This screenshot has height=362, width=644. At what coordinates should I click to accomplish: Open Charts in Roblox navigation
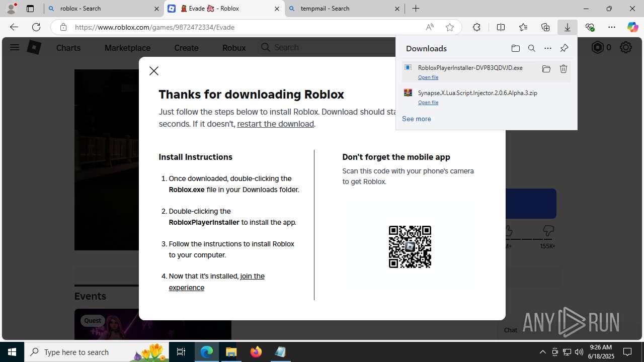pyautogui.click(x=68, y=48)
